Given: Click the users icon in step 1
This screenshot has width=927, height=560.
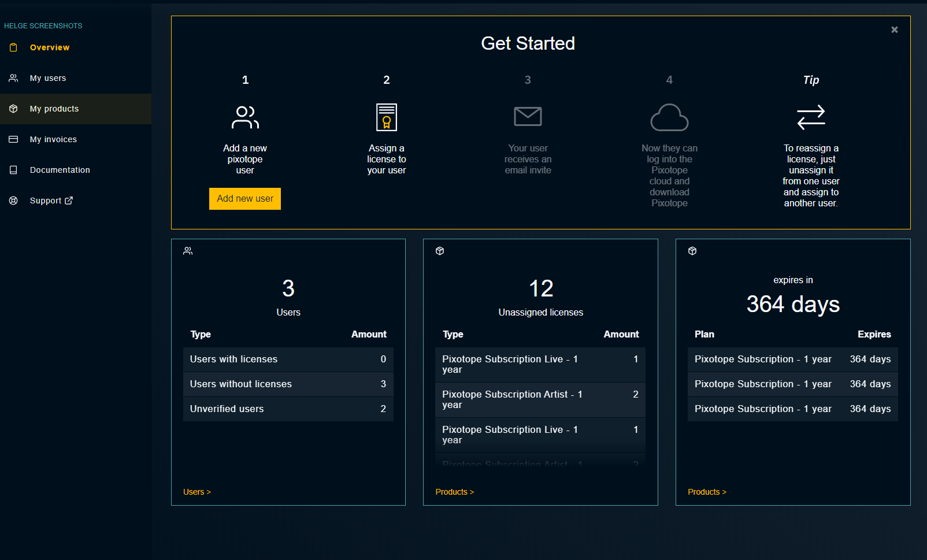Looking at the screenshot, I should tap(245, 117).
